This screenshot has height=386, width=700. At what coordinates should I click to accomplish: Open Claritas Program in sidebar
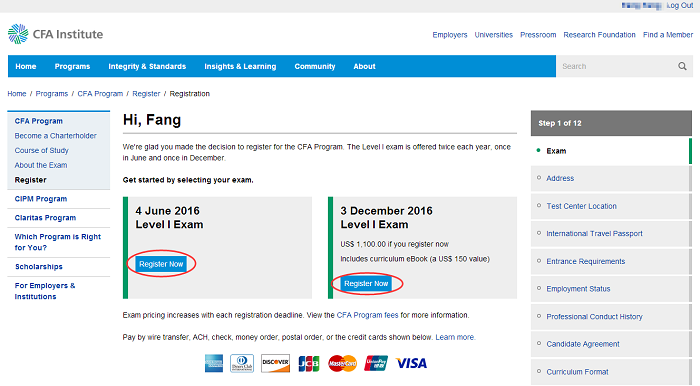[45, 218]
